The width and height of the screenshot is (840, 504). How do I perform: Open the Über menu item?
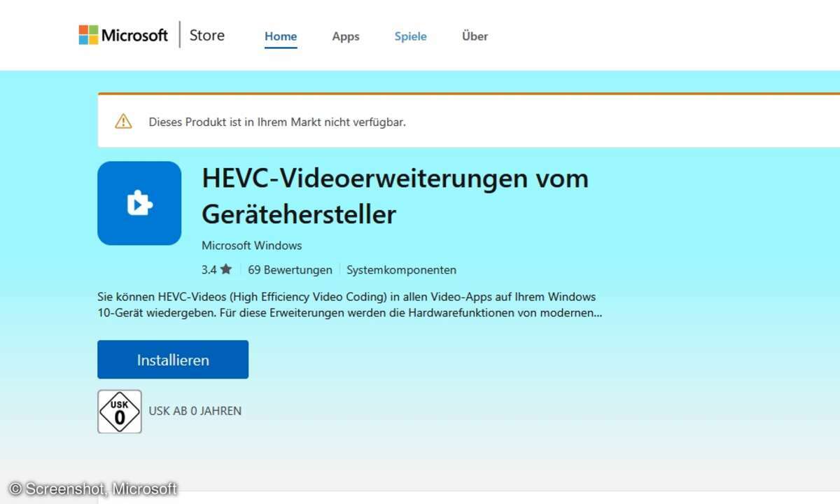pyautogui.click(x=475, y=36)
